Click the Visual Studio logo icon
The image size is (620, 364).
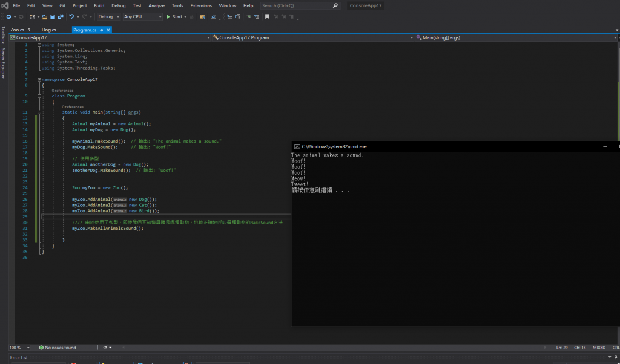(x=5, y=5)
